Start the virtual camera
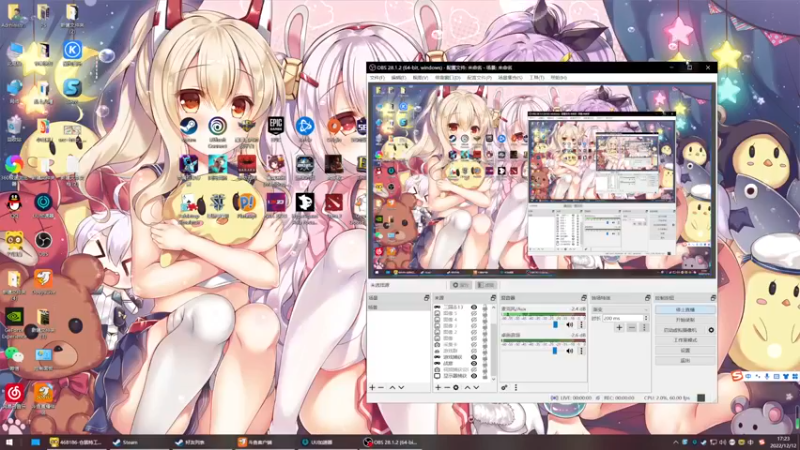Image resolution: width=800 pixels, height=450 pixels. pos(680,330)
